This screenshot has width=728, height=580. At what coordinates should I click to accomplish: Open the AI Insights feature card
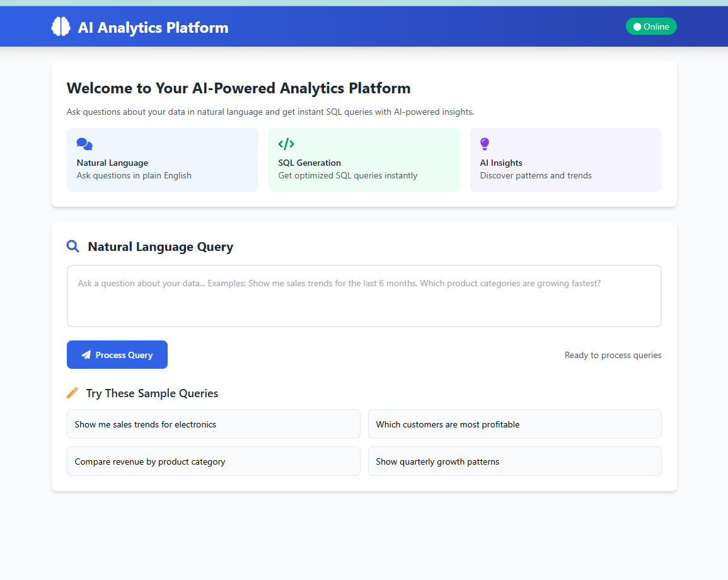[x=565, y=160]
